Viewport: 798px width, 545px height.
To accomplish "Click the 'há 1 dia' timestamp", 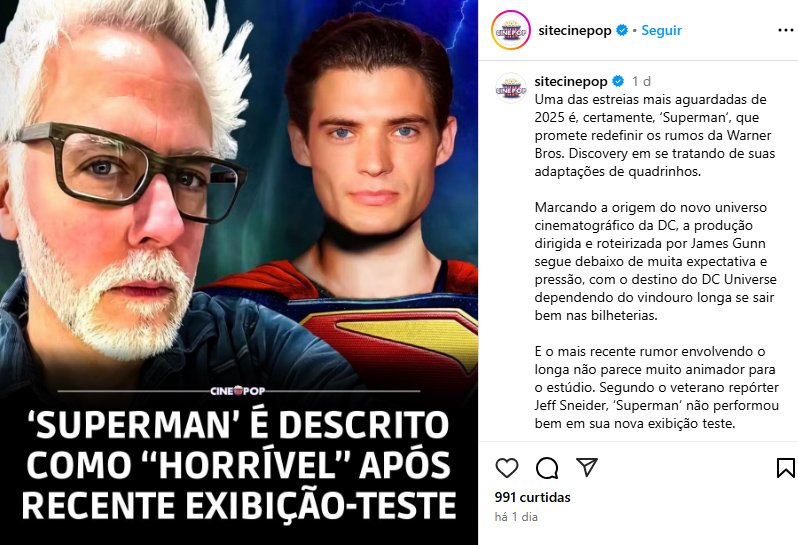I will click(x=516, y=517).
